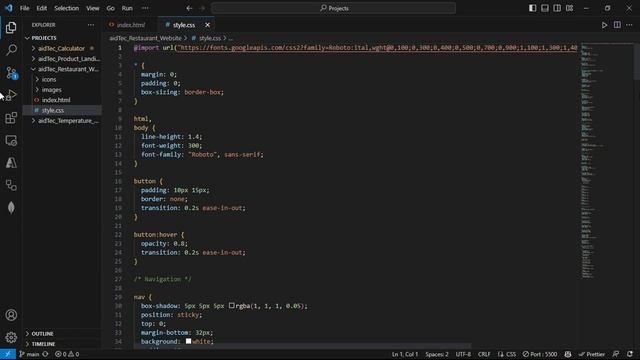This screenshot has height=360, width=640.
Task: Open the MongoDB leaf icon view
Action: click(x=11, y=207)
